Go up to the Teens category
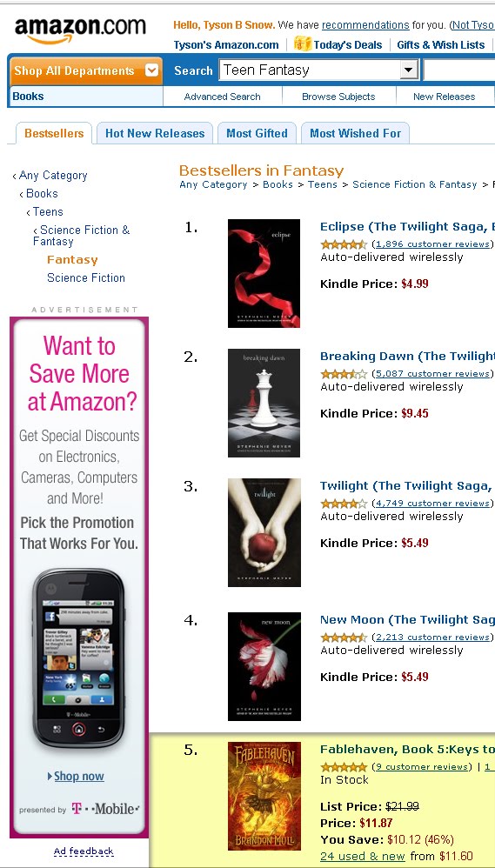The width and height of the screenshot is (495, 868). (x=48, y=211)
